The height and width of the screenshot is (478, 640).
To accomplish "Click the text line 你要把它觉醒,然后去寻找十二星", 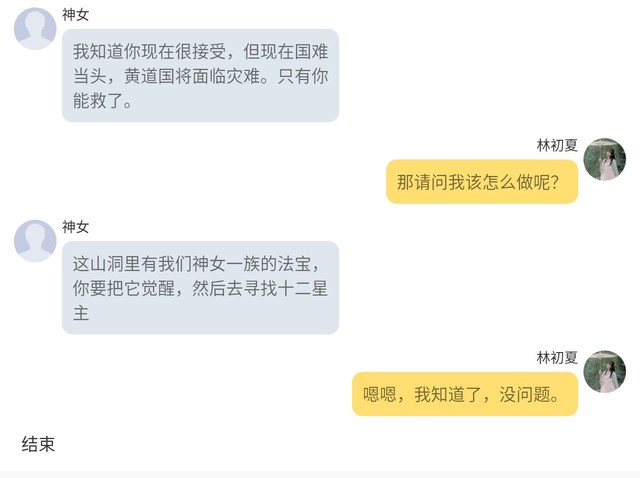I will (200, 289).
